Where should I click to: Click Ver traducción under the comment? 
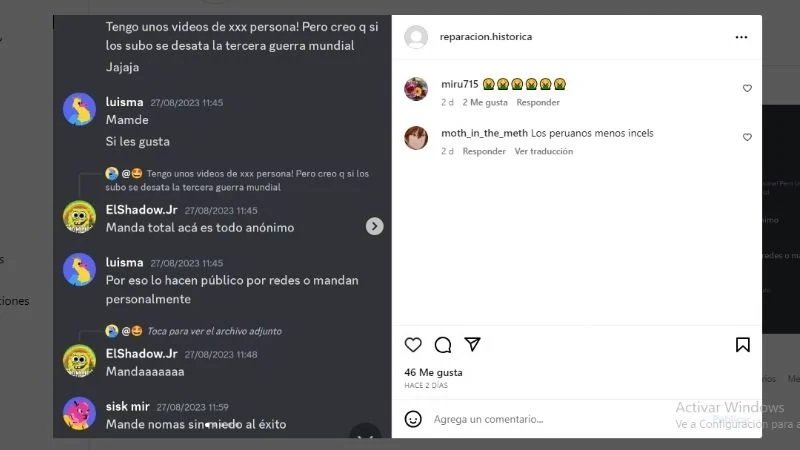tap(543, 152)
